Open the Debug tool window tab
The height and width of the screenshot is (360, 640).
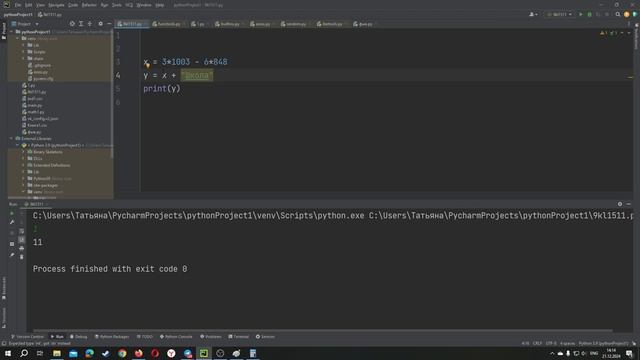(x=79, y=337)
